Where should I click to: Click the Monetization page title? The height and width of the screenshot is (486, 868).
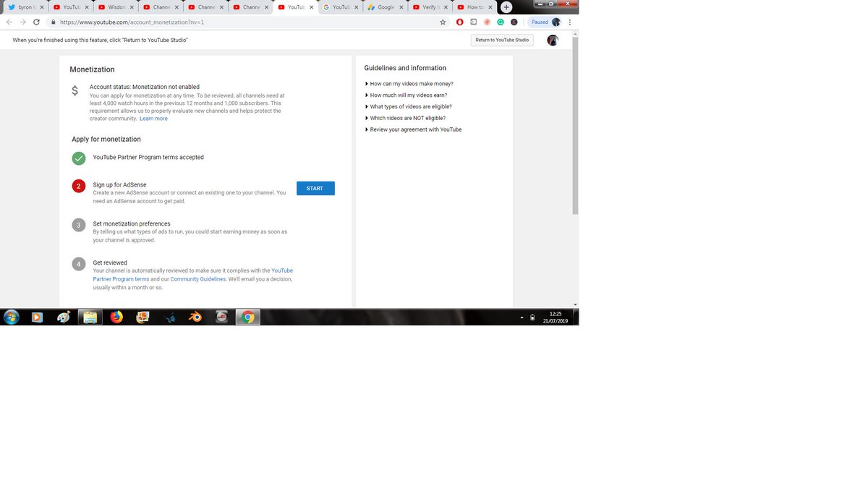click(92, 69)
